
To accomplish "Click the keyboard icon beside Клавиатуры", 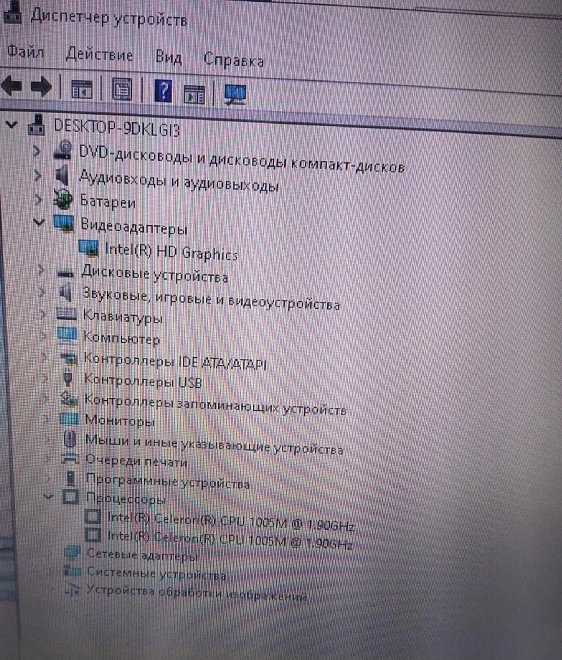I will tap(67, 314).
